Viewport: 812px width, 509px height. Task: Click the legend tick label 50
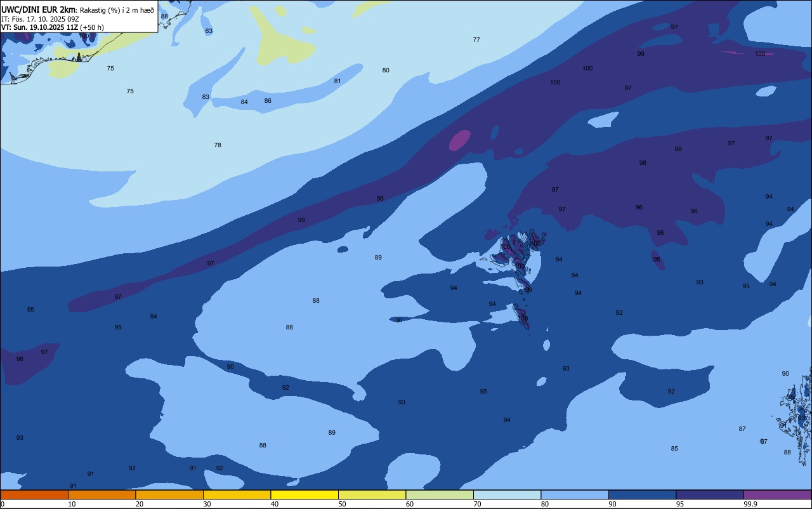(343, 504)
